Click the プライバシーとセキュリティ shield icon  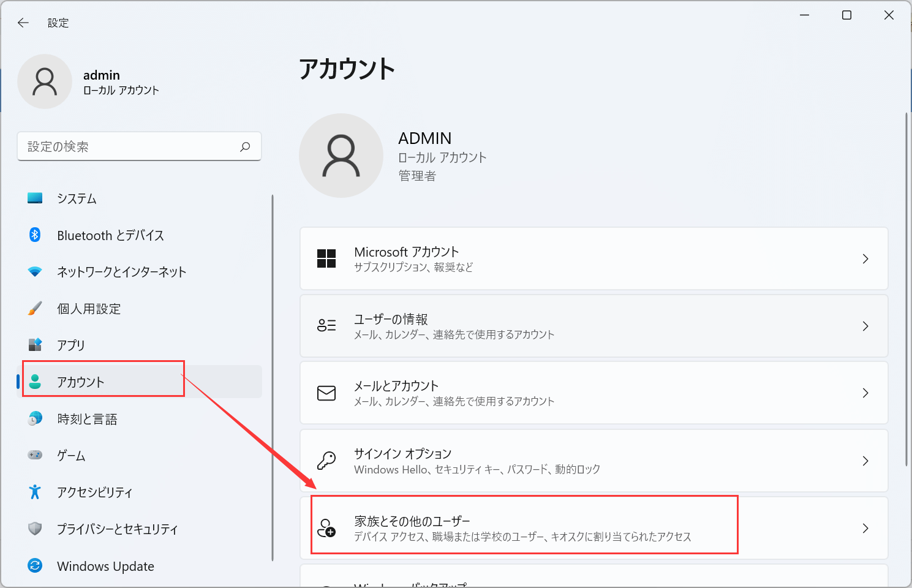36,529
